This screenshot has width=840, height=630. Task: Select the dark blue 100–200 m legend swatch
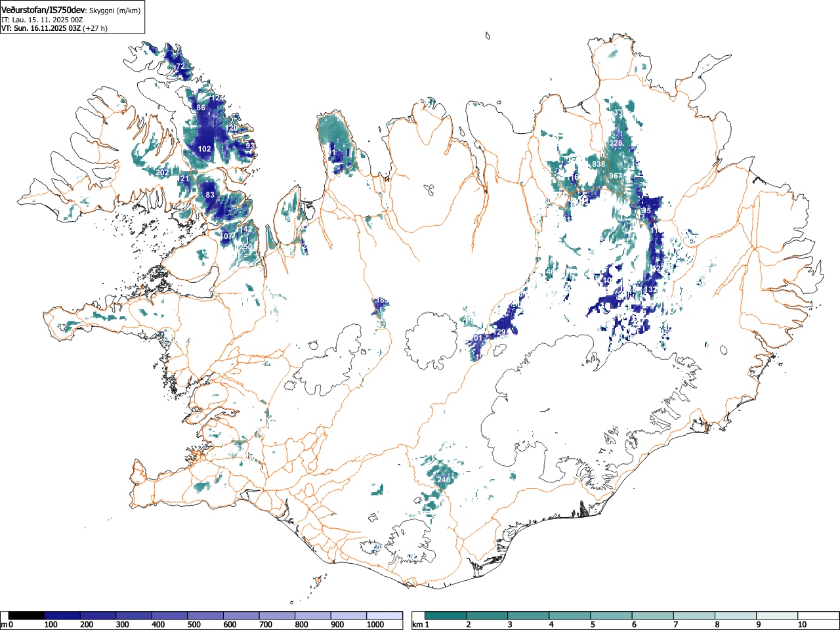(62, 616)
